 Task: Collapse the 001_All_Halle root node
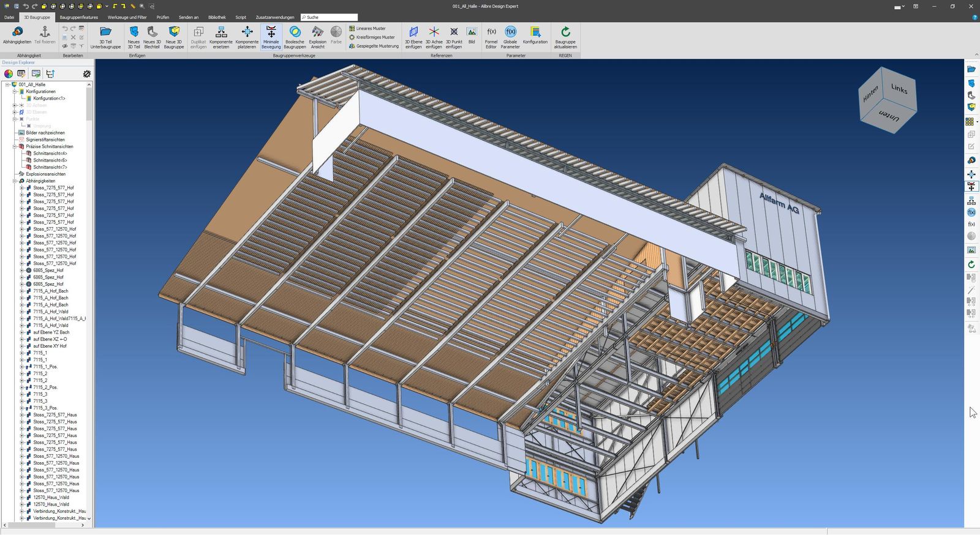pyautogui.click(x=7, y=84)
